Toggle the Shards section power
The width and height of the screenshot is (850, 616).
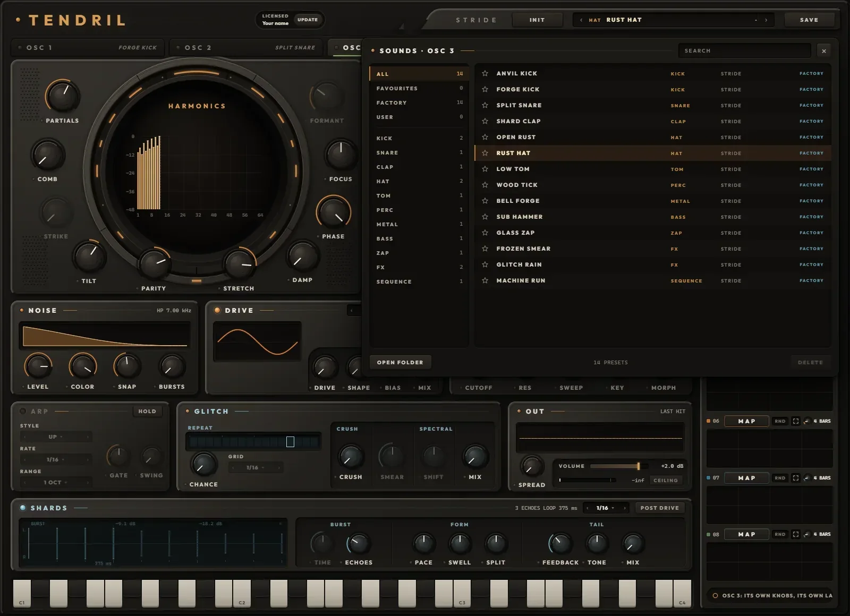pyautogui.click(x=23, y=508)
